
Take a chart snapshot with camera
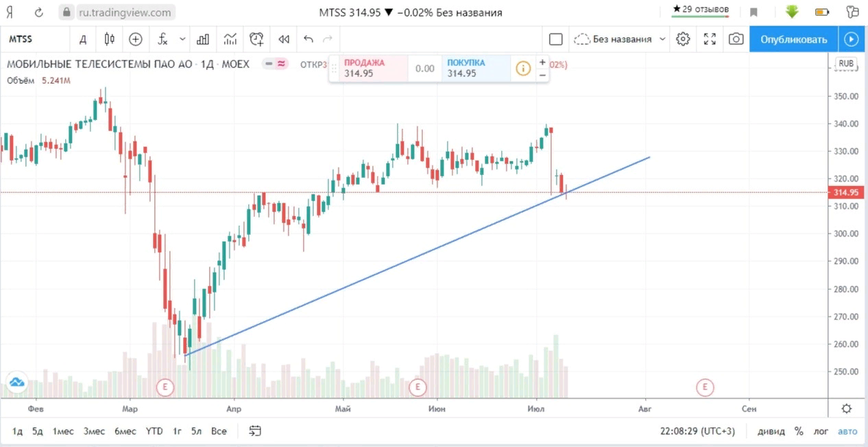pyautogui.click(x=736, y=39)
